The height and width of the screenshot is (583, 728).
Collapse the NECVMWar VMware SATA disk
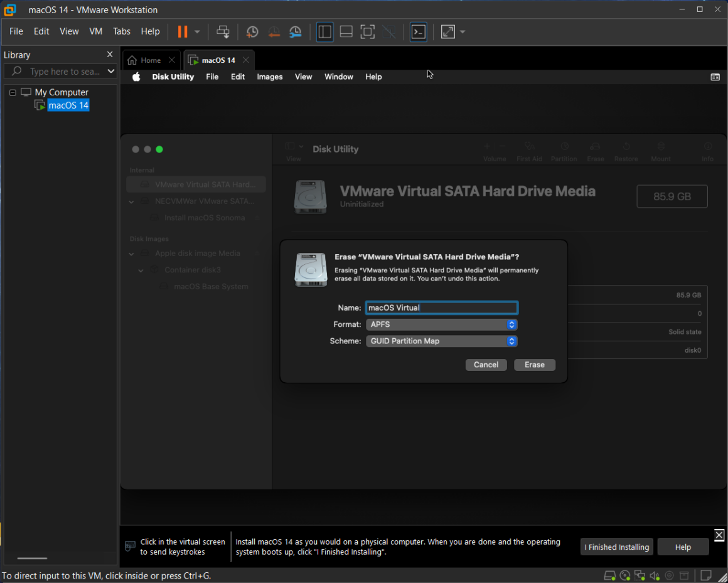pos(131,201)
